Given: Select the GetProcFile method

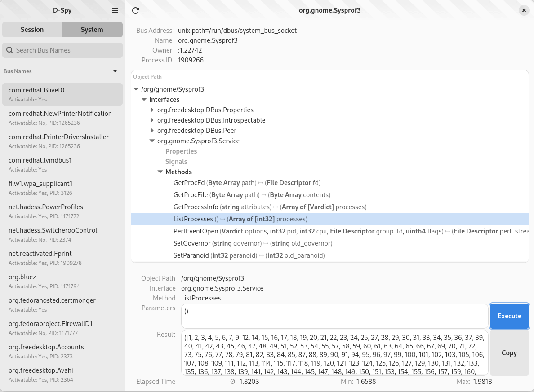Looking at the screenshot, I should (329, 195).
